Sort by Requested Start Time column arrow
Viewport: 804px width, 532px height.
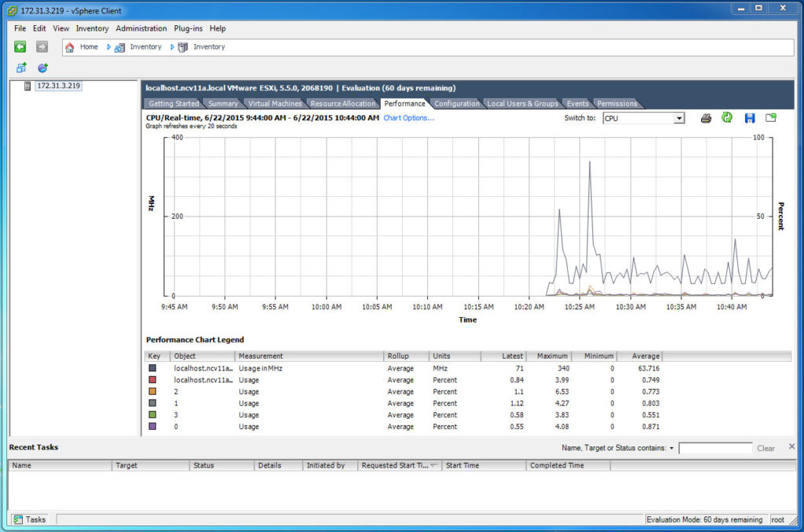point(433,465)
